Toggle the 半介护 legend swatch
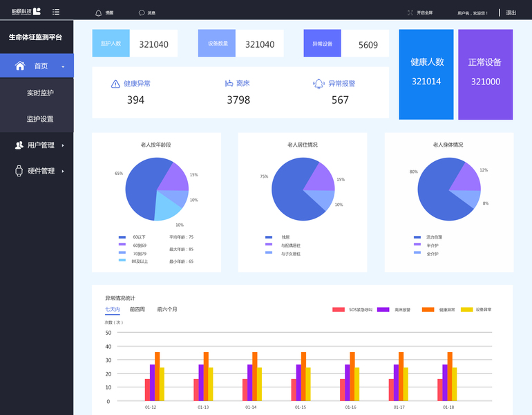Viewport: 532px width, 415px height. [417, 244]
